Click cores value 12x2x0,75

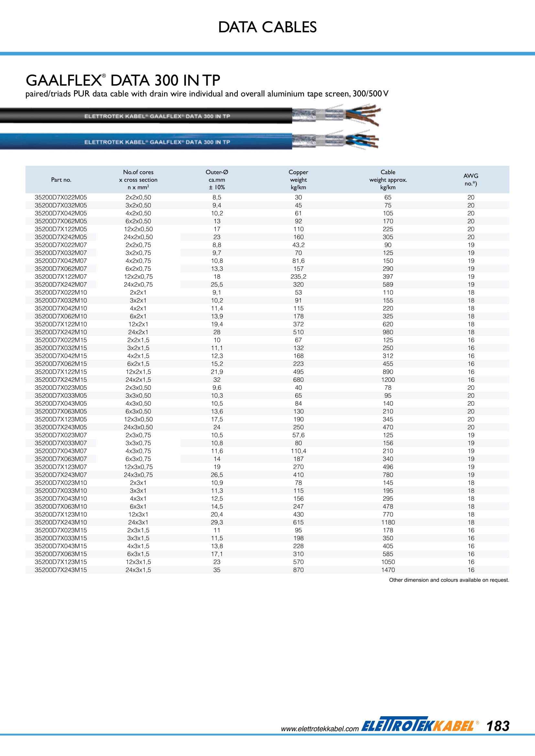[138, 277]
